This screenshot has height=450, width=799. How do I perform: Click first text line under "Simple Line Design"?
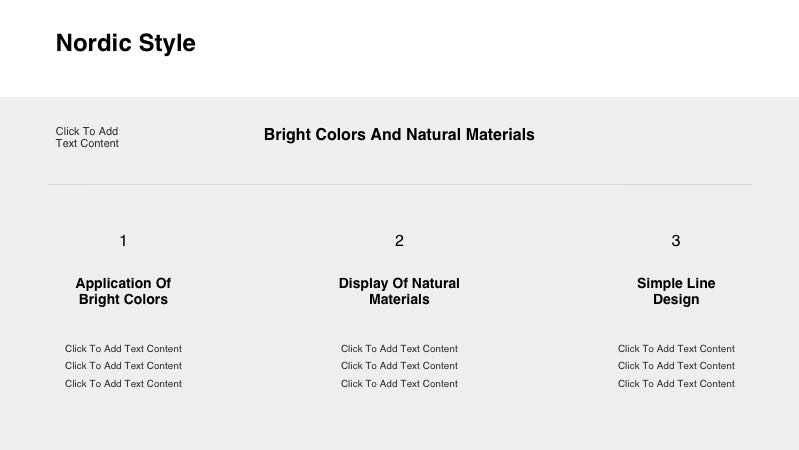coord(676,349)
